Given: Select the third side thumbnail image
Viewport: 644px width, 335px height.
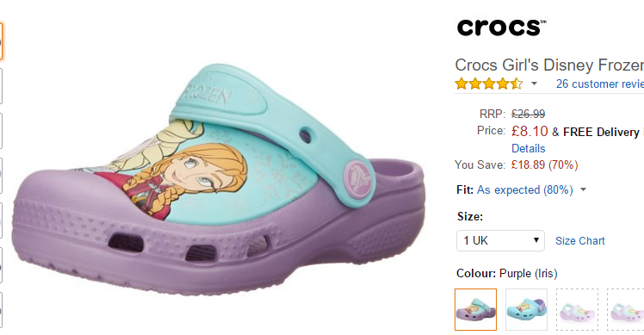Looking at the screenshot, I should (x=1, y=131).
